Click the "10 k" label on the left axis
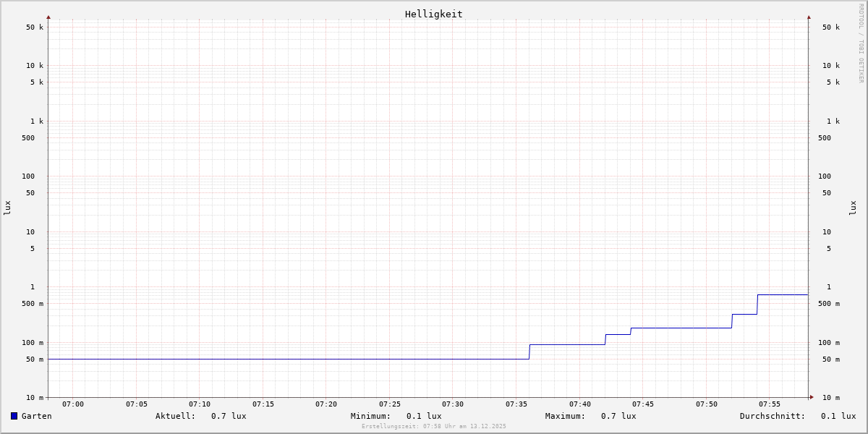This screenshot has height=434, width=868. (x=35, y=66)
